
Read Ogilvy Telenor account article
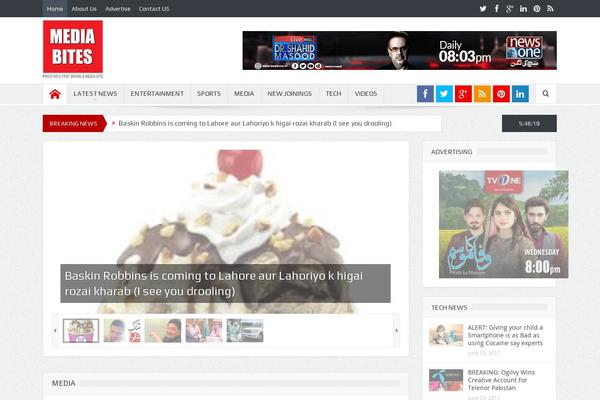tap(501, 380)
